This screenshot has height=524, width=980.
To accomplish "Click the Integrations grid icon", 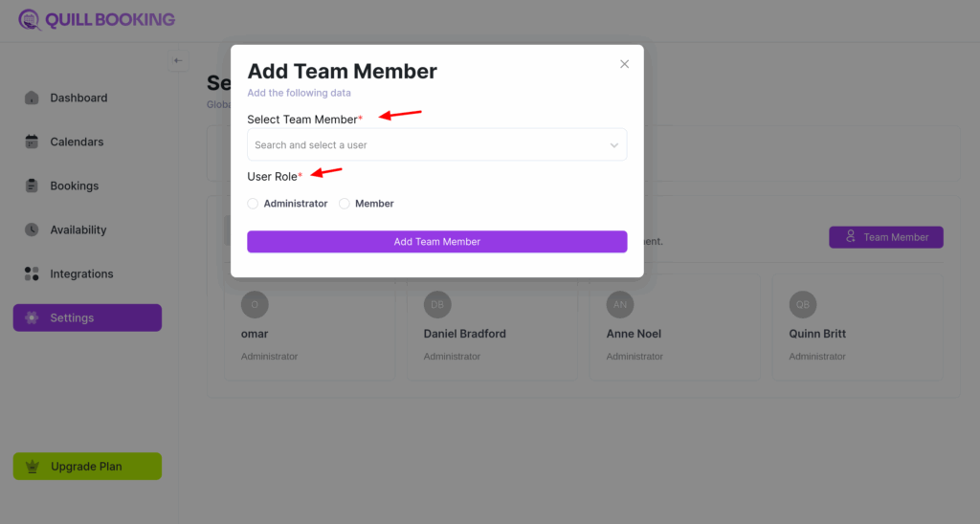I will (32, 273).
